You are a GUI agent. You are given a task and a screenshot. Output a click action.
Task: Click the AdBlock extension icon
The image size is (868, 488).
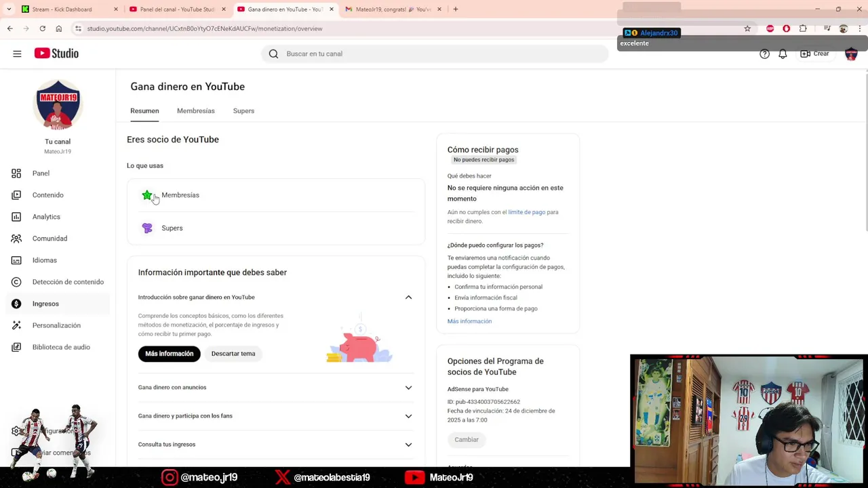770,28
